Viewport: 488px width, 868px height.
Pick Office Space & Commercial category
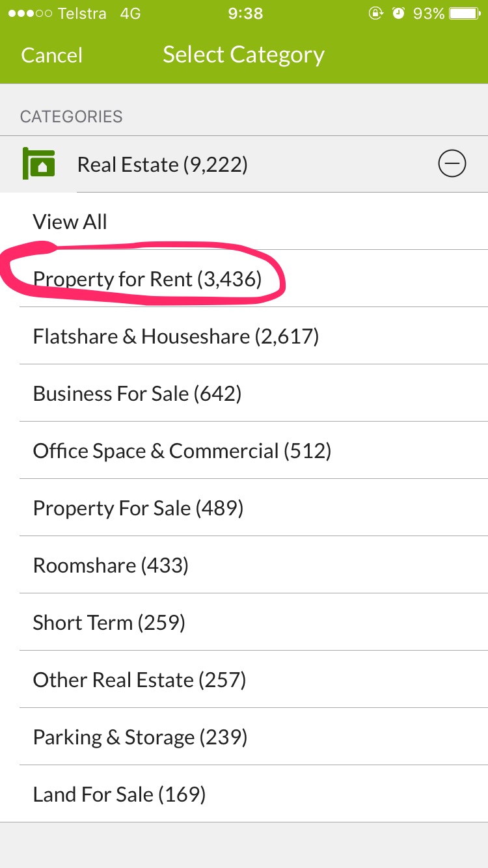[254, 450]
